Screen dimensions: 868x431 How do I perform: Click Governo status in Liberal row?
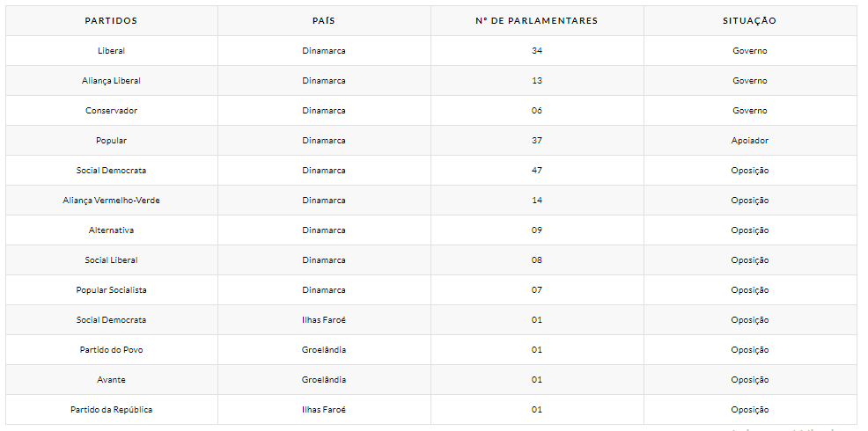pyautogui.click(x=749, y=51)
